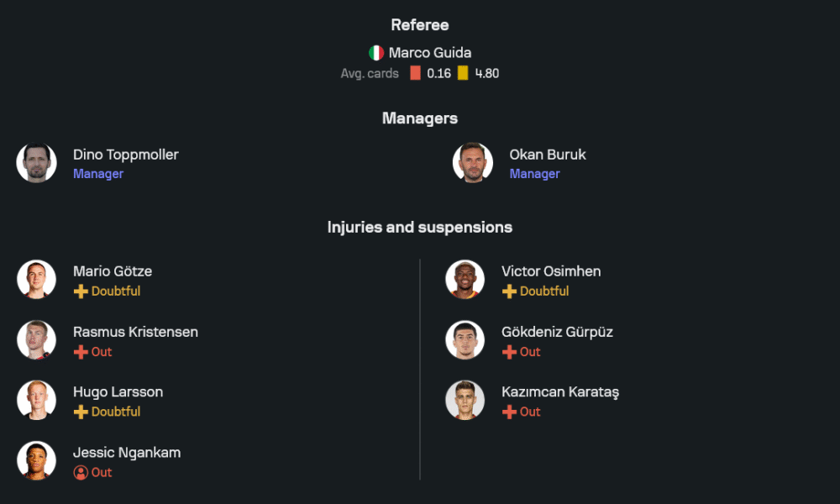The height and width of the screenshot is (504, 840).
Task: Click Kazımcan Karataş's red injury cross icon
Action: click(x=509, y=412)
